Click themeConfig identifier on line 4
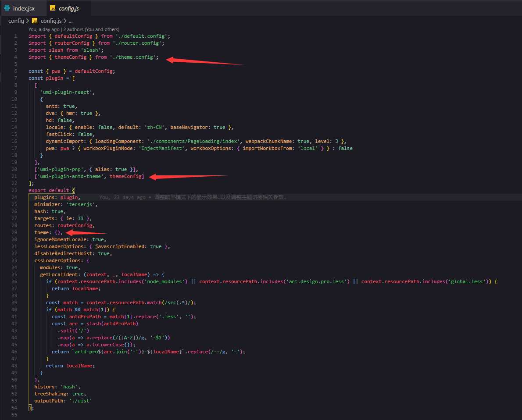This screenshot has width=522, height=420. [x=70, y=57]
